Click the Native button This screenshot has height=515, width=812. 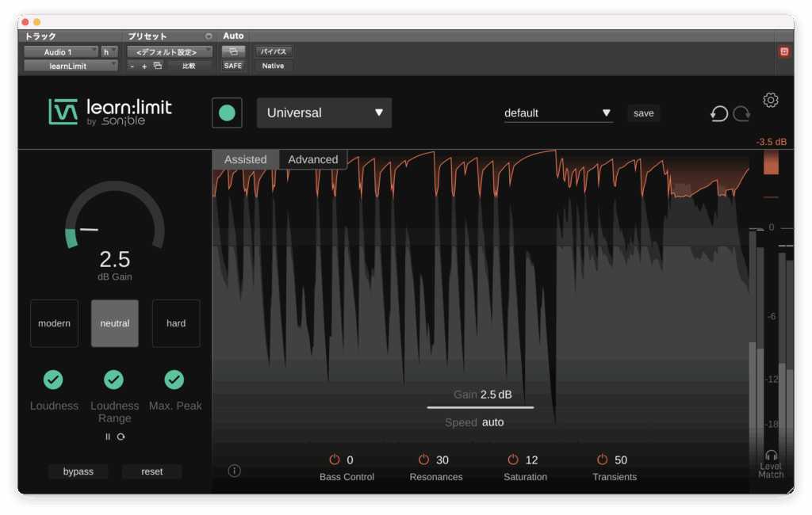(x=273, y=66)
